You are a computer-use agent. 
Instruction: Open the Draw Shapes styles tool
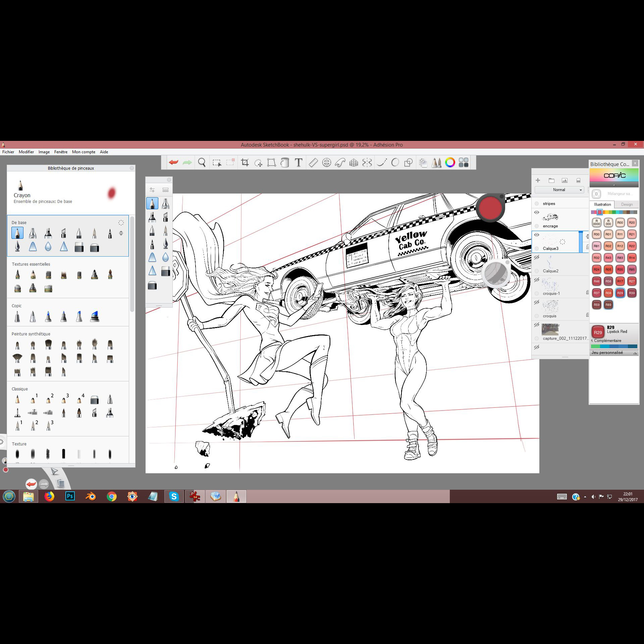408,163
